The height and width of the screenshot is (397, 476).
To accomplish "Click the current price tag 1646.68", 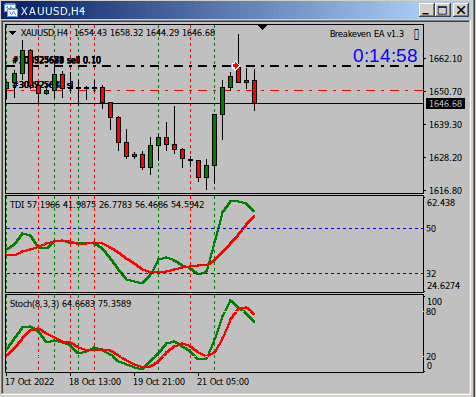I will pos(445,104).
